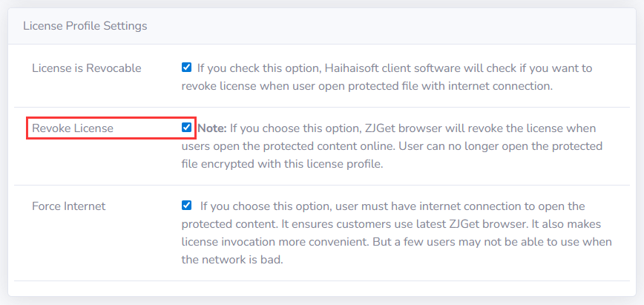Click the line starting with 'revoke license when user'
The width and height of the screenshot is (644, 305).
coord(367,86)
